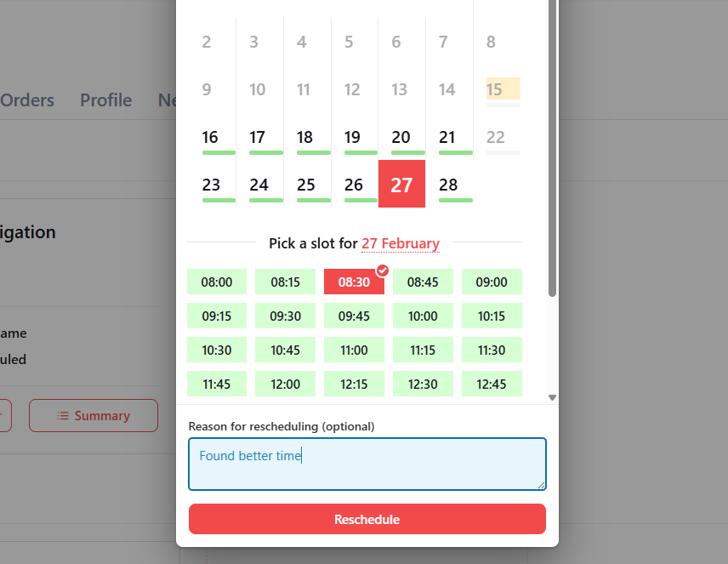Screen dimensions: 728x564
Task: Click the reason textarea resize handle
Action: pos(541,485)
